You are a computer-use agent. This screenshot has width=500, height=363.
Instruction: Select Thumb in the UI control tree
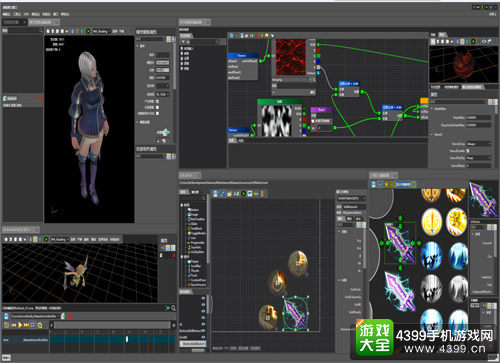tap(194, 271)
